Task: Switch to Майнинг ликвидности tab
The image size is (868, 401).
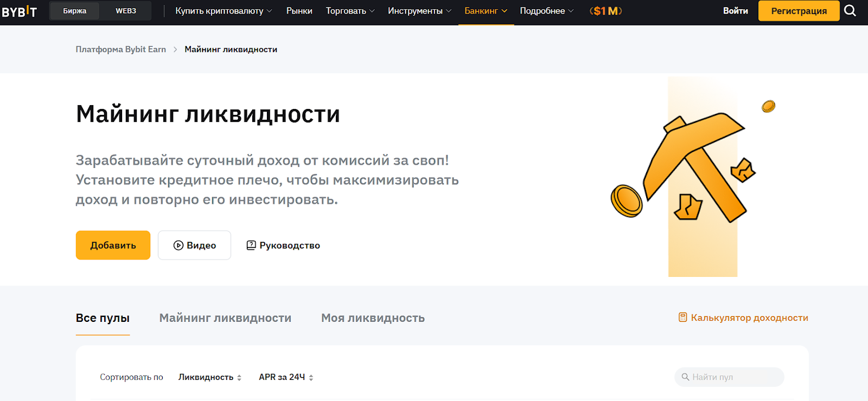Action: [x=225, y=318]
